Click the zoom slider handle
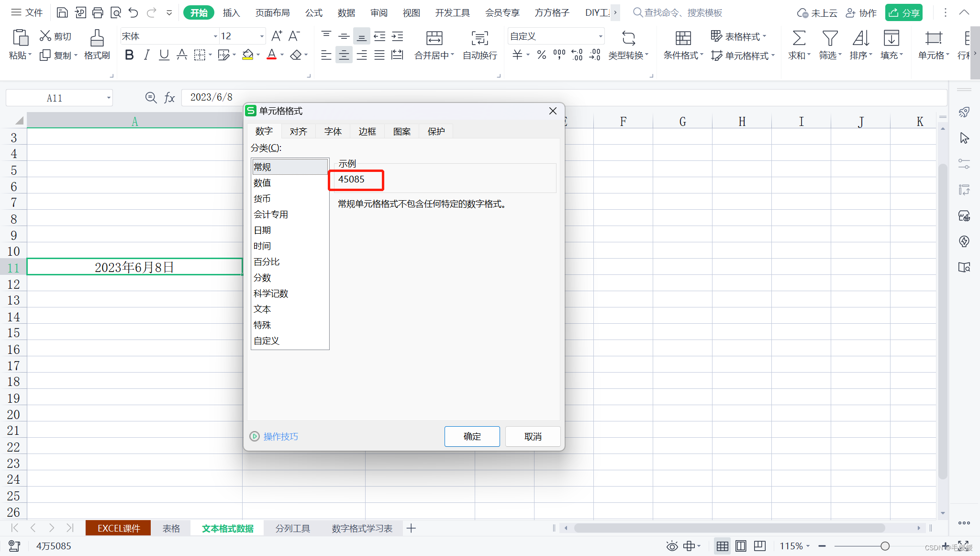The width and height of the screenshot is (980, 556). (x=885, y=546)
